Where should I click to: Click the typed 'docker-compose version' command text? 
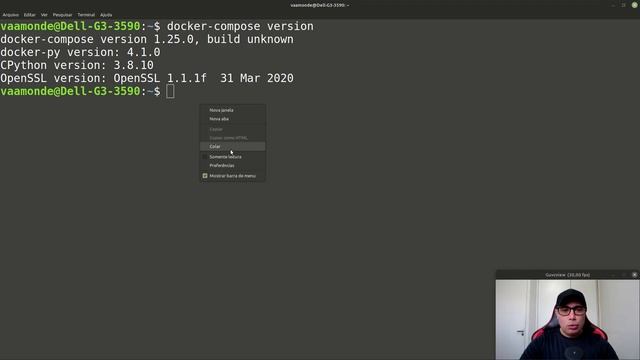(x=240, y=27)
